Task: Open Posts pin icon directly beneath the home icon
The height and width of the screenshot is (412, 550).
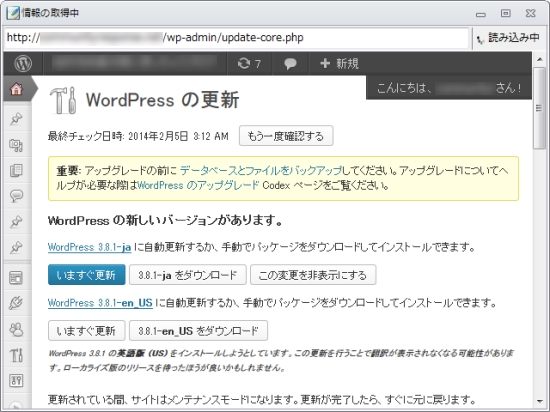Action: point(16,119)
